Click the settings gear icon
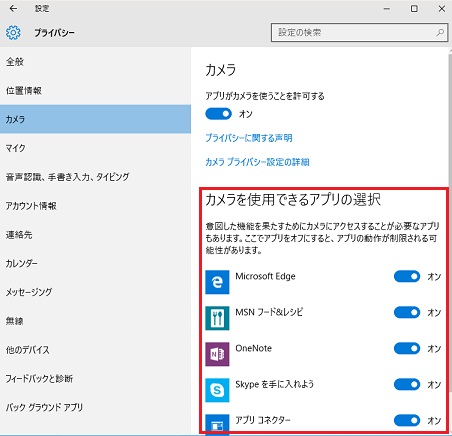Viewport: 452px width, 436px height. (x=13, y=33)
